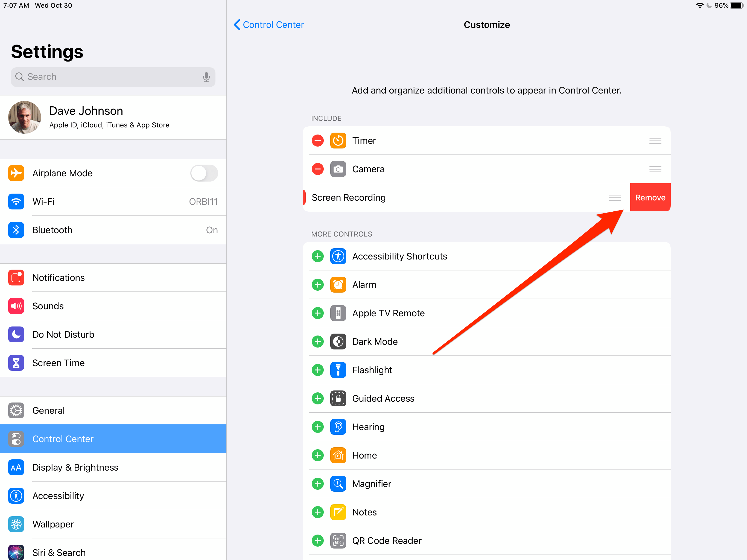Click the Timer icon in Include list
Image resolution: width=747 pixels, height=560 pixels.
pos(338,141)
